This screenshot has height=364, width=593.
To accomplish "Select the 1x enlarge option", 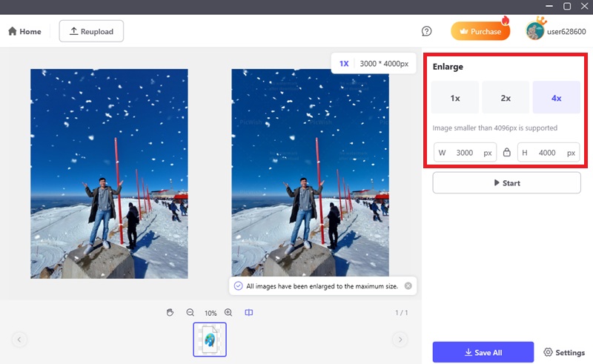I will (x=455, y=98).
